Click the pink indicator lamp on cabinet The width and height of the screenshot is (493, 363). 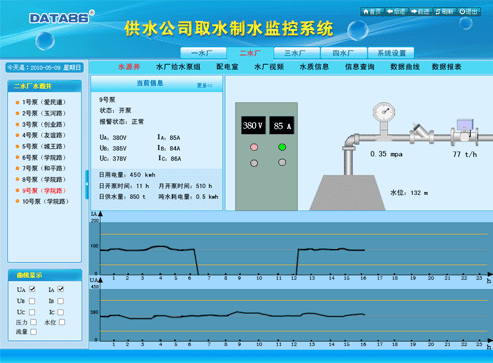[x=254, y=147]
